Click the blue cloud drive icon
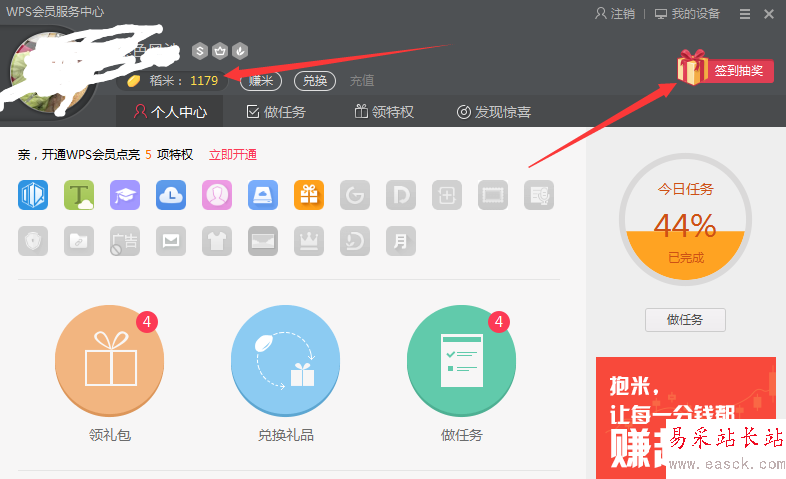Screen dimensions: 786x479 (x=263, y=195)
